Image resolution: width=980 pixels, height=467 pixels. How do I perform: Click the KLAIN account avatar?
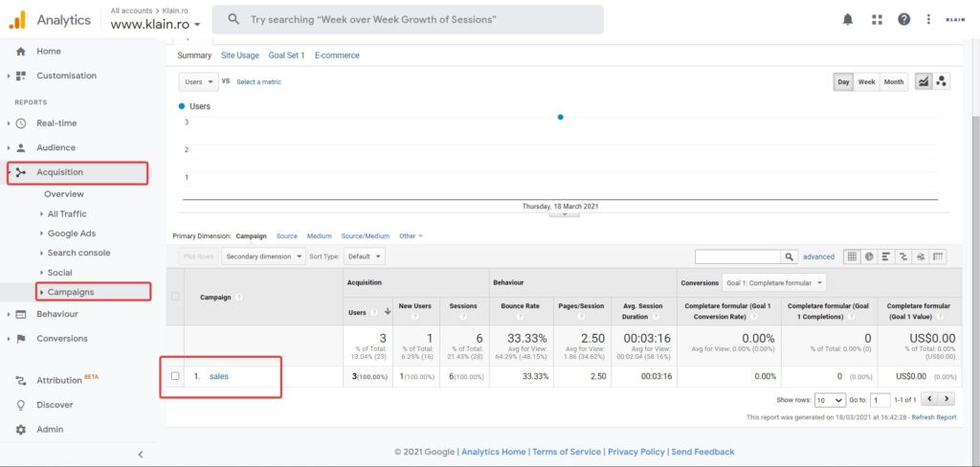coord(956,19)
